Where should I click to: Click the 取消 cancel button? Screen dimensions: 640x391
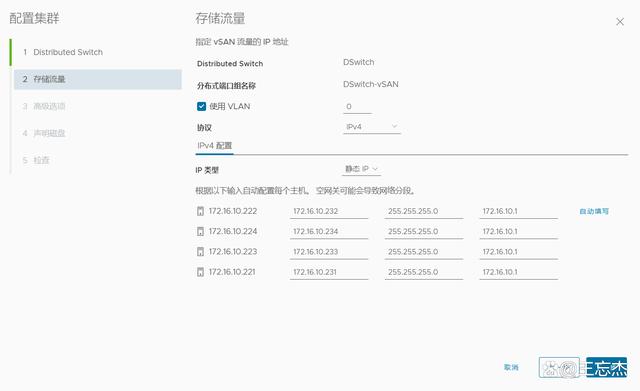point(511,367)
